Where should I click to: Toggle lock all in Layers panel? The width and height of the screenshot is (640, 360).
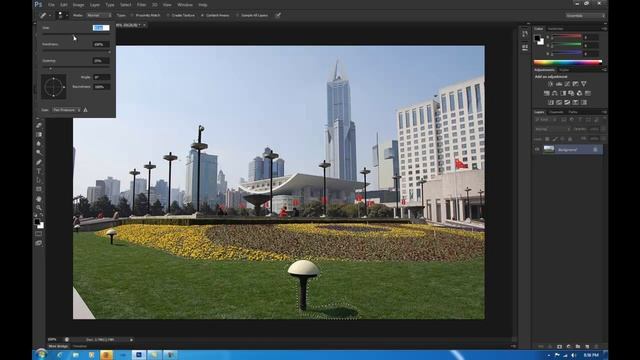[x=570, y=139]
